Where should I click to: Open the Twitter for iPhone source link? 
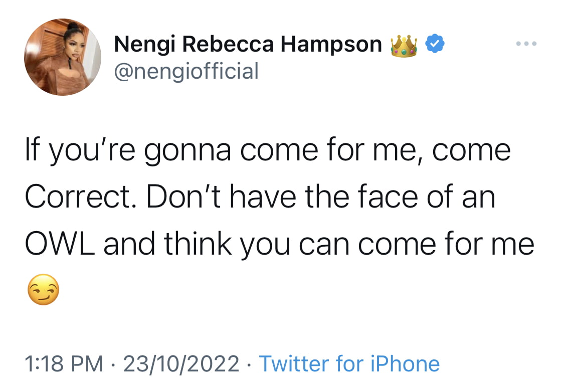pos(349,363)
